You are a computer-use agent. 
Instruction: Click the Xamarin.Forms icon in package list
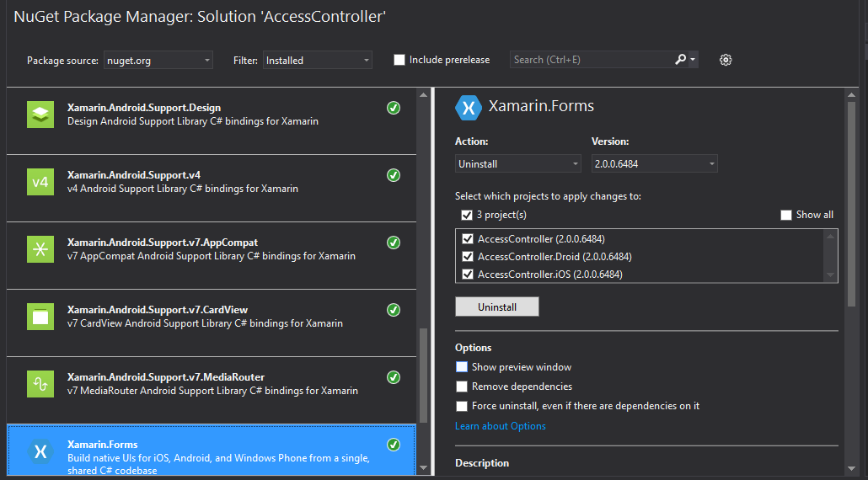[x=40, y=452]
